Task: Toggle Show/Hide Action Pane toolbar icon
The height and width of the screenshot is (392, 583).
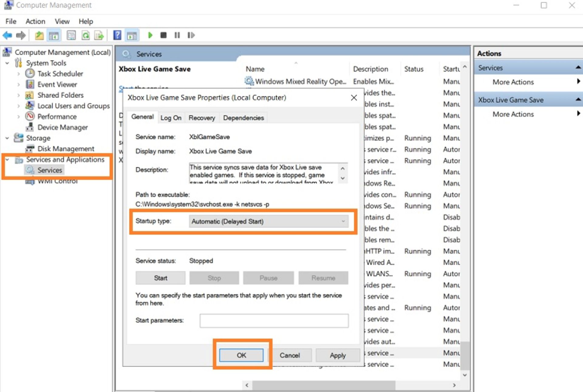Action: (x=132, y=35)
